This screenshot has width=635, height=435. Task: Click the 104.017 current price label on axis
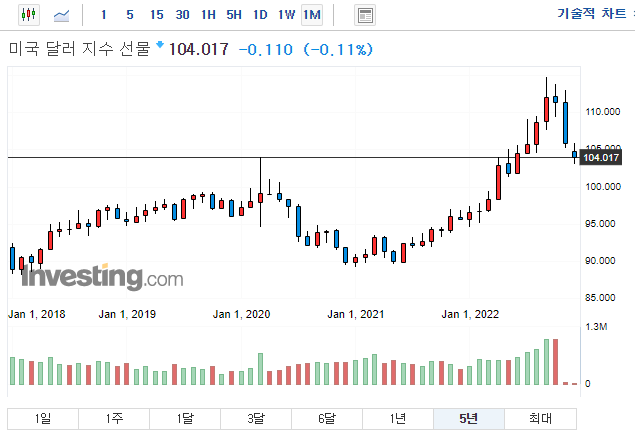tap(601, 158)
